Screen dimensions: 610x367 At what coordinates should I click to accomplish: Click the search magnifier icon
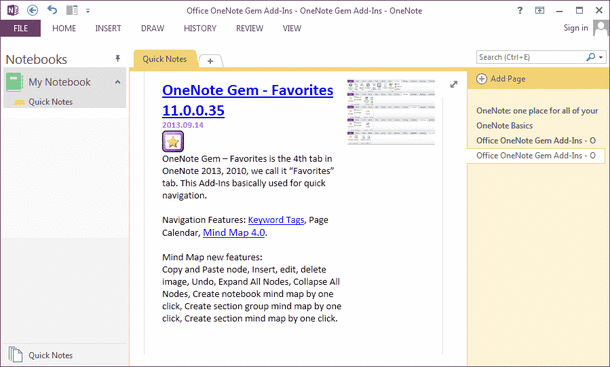click(591, 57)
